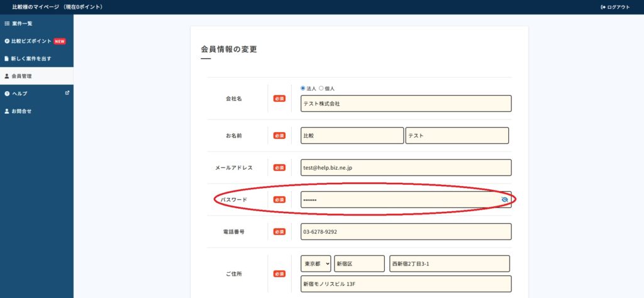Click the 比較ビズポイント coin icon

coord(7,41)
